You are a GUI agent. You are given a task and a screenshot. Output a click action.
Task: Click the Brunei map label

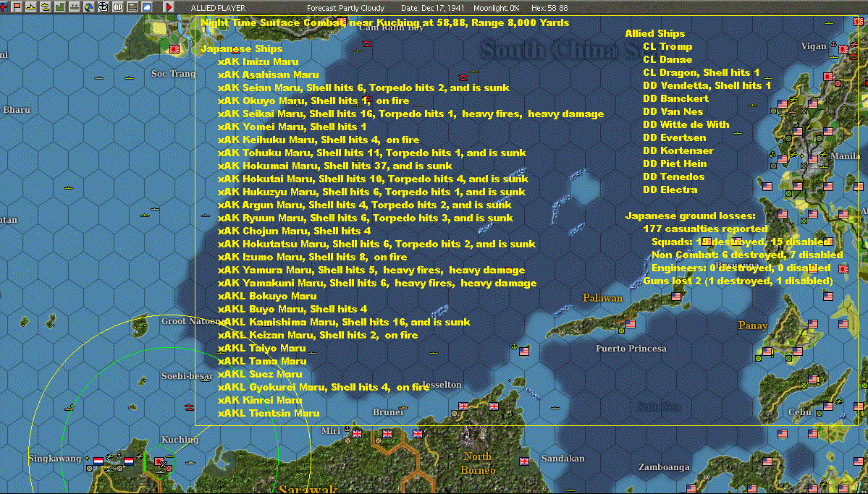click(388, 412)
